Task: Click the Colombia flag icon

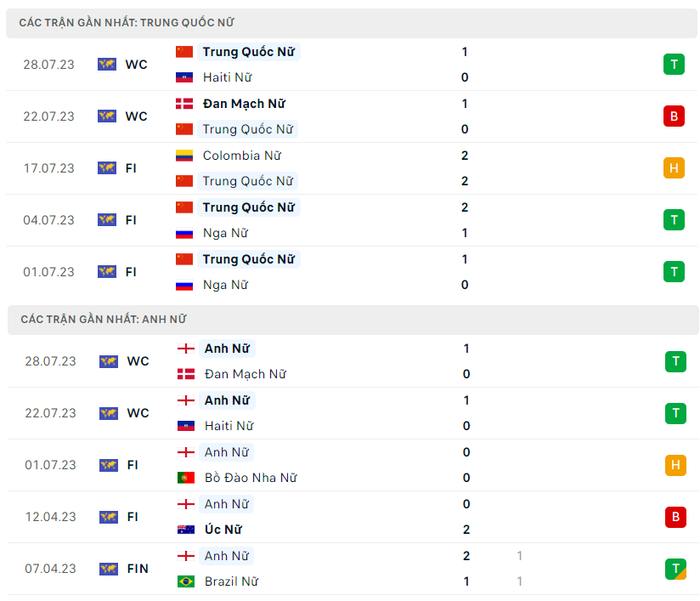Action: tap(184, 156)
